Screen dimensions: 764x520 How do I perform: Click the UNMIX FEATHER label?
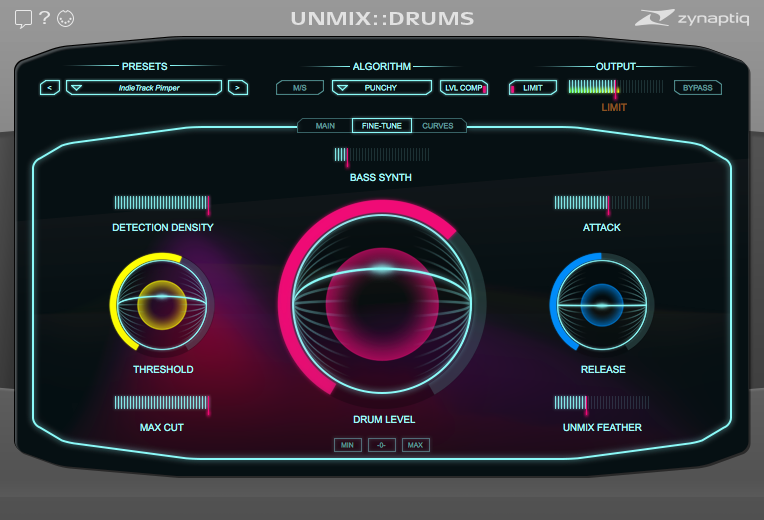click(x=602, y=427)
